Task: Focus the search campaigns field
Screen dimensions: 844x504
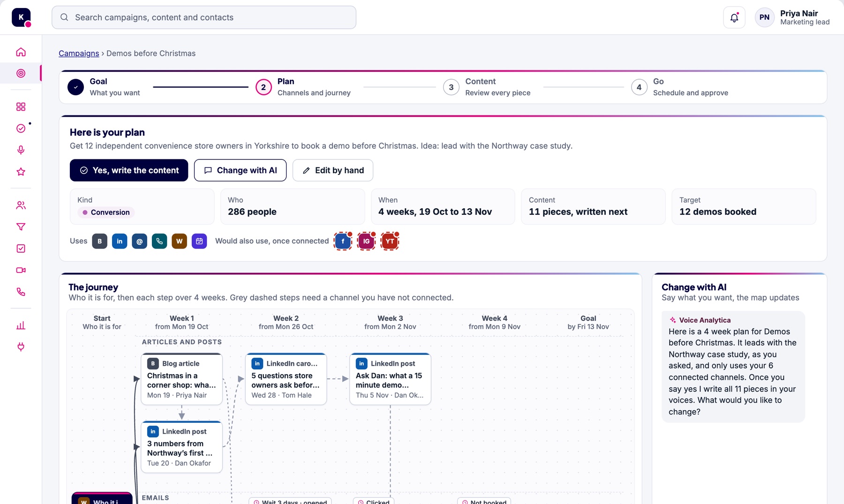Action: [x=204, y=17]
